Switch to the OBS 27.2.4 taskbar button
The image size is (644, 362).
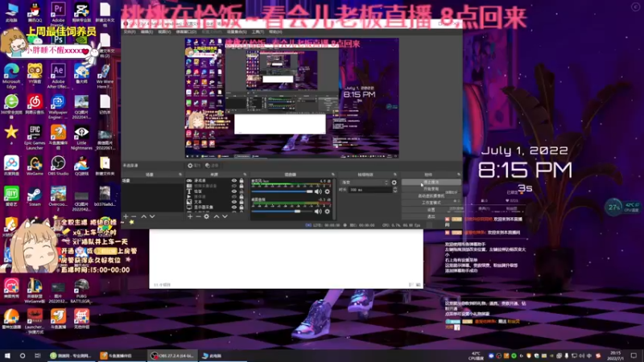(x=172, y=356)
